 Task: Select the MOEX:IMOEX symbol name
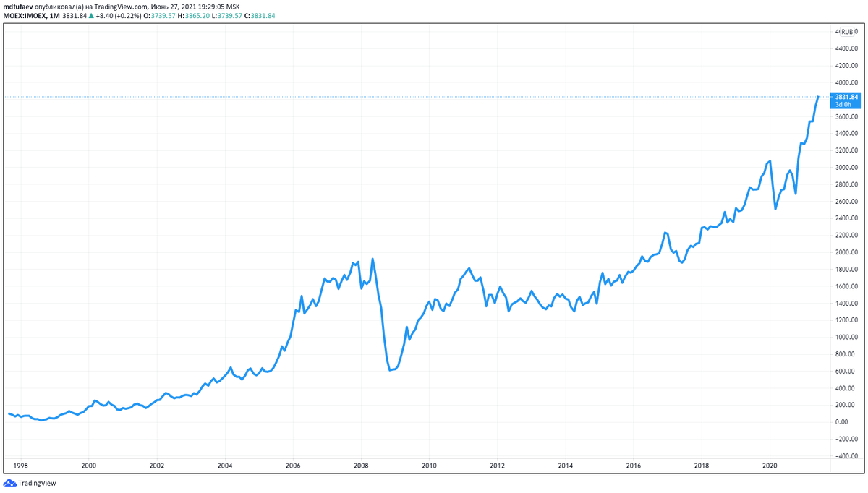[25, 16]
